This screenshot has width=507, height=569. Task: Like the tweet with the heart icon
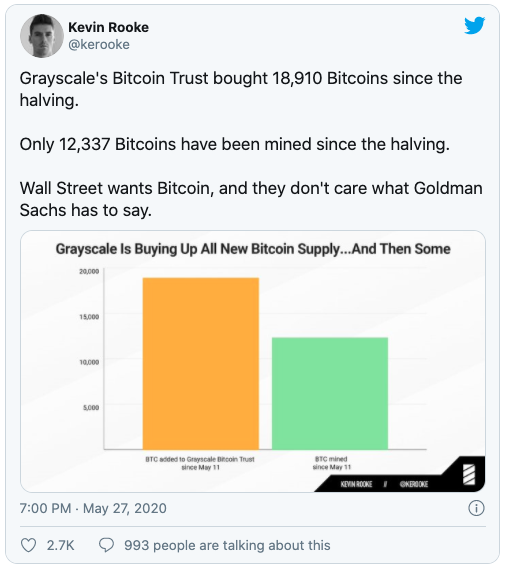click(x=28, y=545)
